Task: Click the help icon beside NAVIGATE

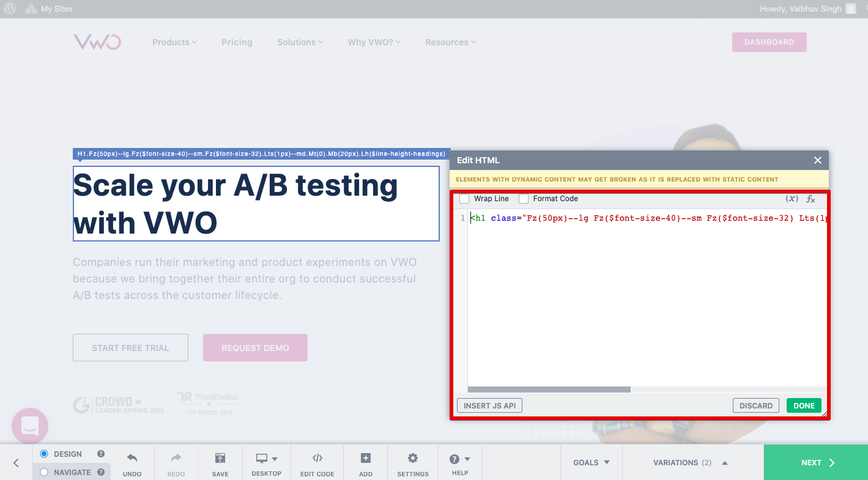Action: pos(101,472)
